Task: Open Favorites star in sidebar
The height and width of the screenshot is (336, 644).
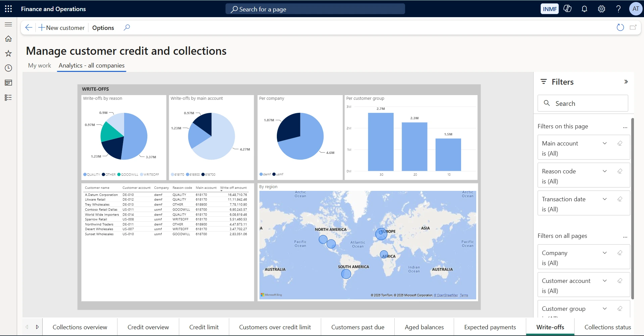Action: pos(8,53)
